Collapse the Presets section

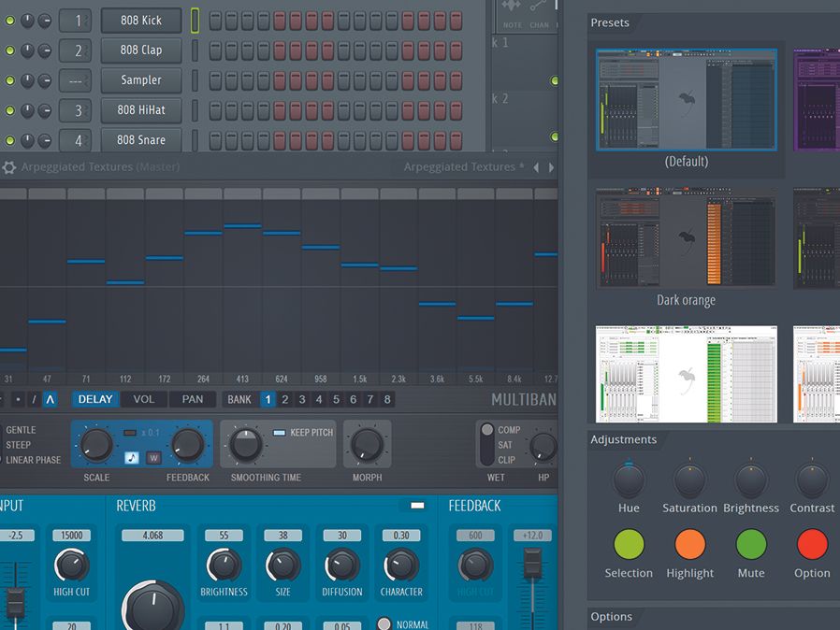pyautogui.click(x=610, y=22)
